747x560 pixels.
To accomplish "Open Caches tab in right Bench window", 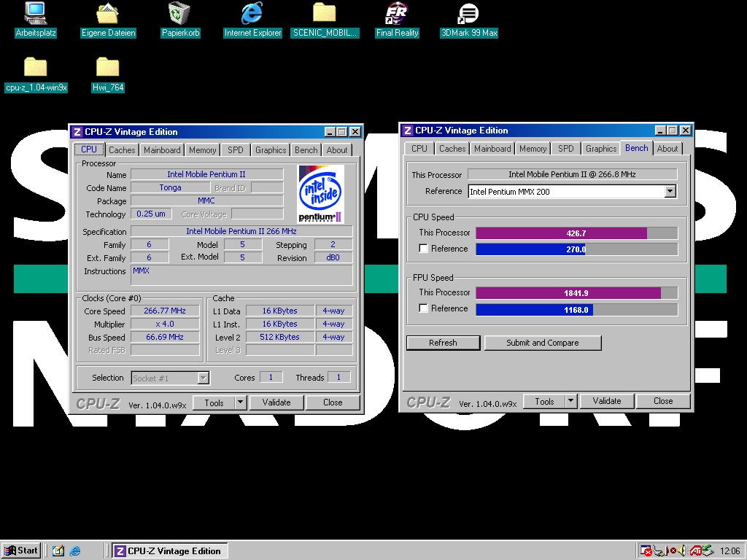I will pos(452,149).
